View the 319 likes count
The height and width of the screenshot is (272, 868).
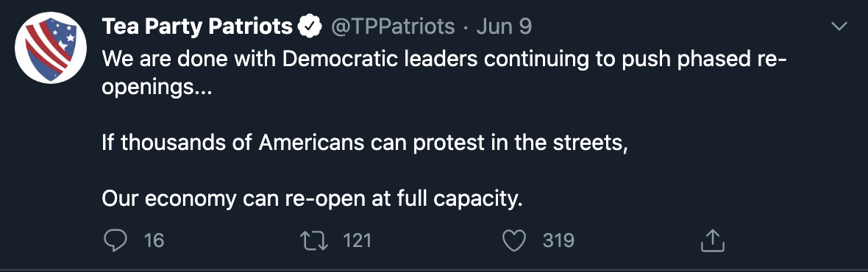click(558, 240)
